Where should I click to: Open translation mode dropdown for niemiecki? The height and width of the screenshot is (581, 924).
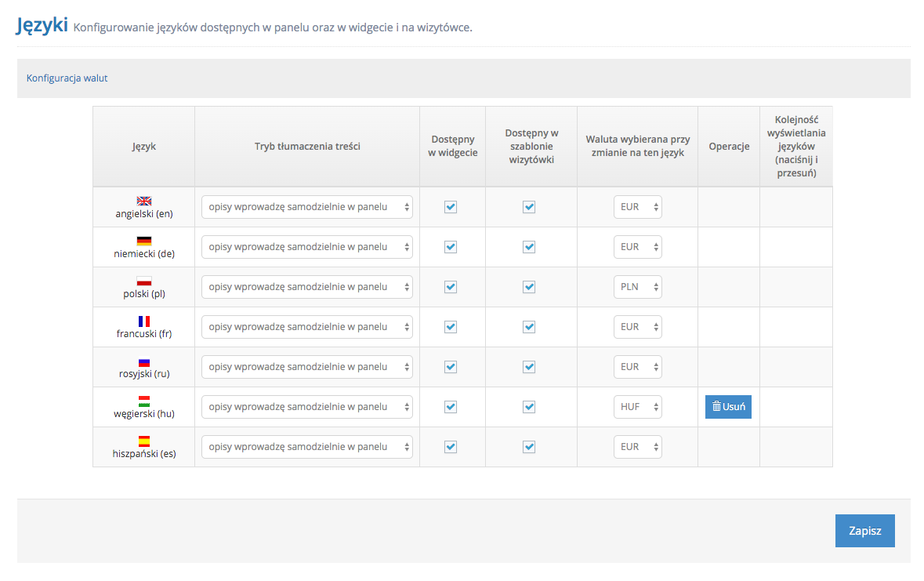tap(306, 247)
